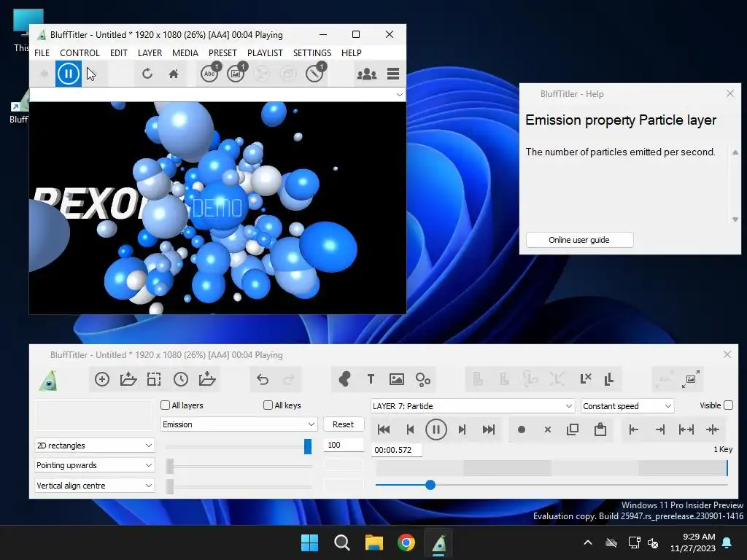Viewport: 747px width, 560px height.
Task: Click the inward arrows compress timing icon
Action: click(713, 429)
